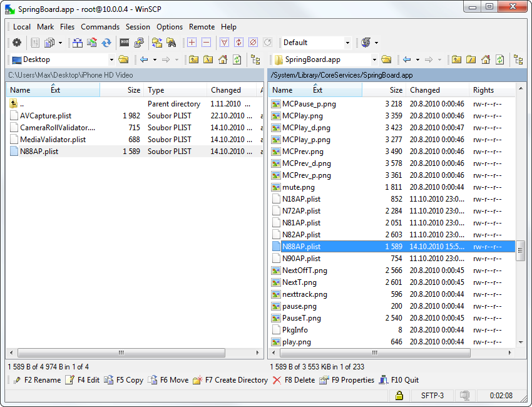The height and width of the screenshot is (407, 532).
Task: Click the Select Files plus icon
Action: pyautogui.click(x=192, y=43)
